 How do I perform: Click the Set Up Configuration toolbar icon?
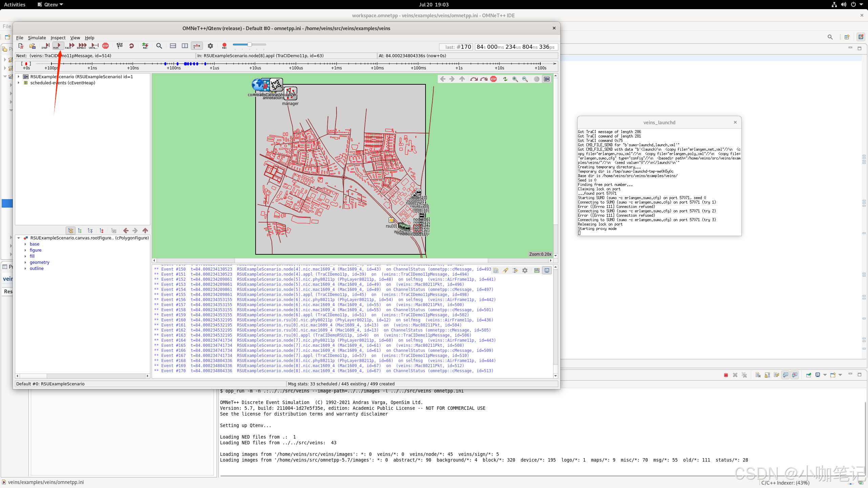click(21, 46)
